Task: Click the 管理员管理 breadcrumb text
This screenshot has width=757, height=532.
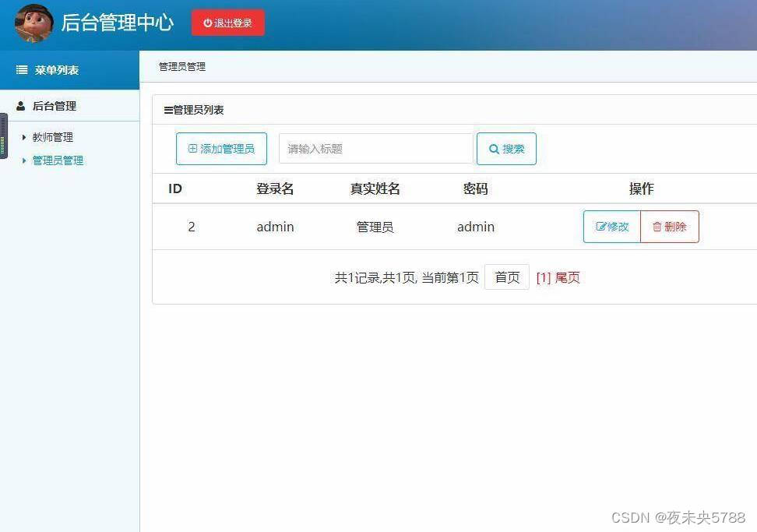Action: click(x=182, y=67)
